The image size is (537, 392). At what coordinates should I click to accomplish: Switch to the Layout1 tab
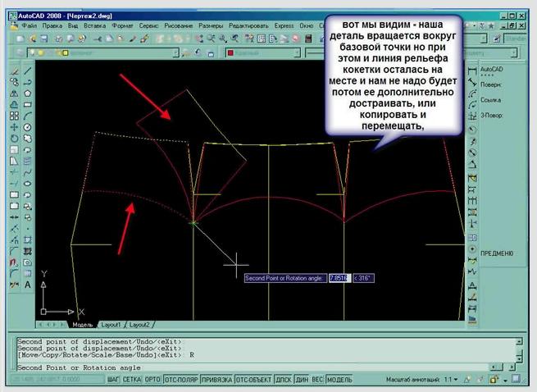[109, 325]
